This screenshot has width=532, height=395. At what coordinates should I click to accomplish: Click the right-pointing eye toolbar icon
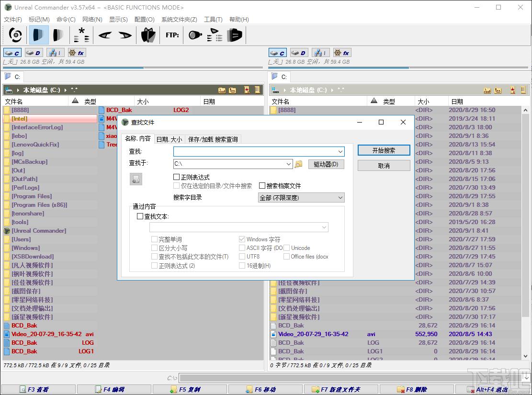125,35
